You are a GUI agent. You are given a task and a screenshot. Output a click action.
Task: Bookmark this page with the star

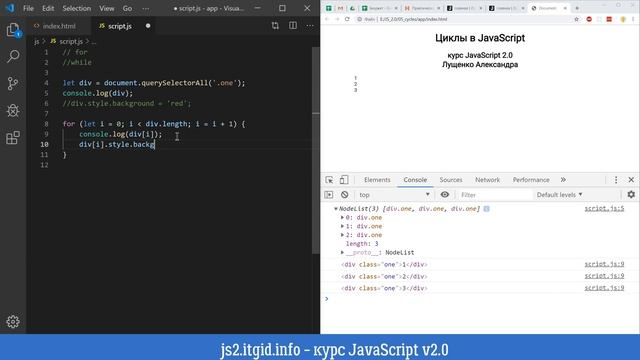click(x=577, y=19)
